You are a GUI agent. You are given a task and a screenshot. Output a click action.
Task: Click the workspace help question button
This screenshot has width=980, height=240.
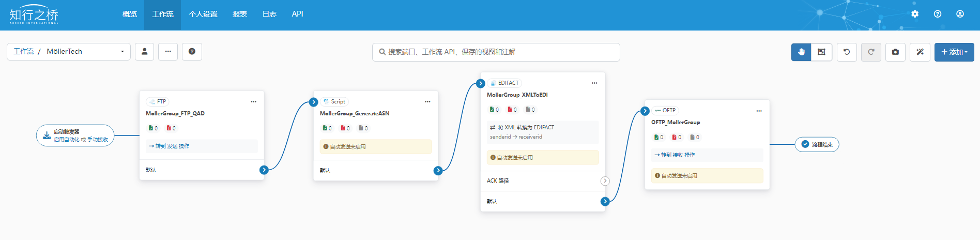tap(192, 52)
